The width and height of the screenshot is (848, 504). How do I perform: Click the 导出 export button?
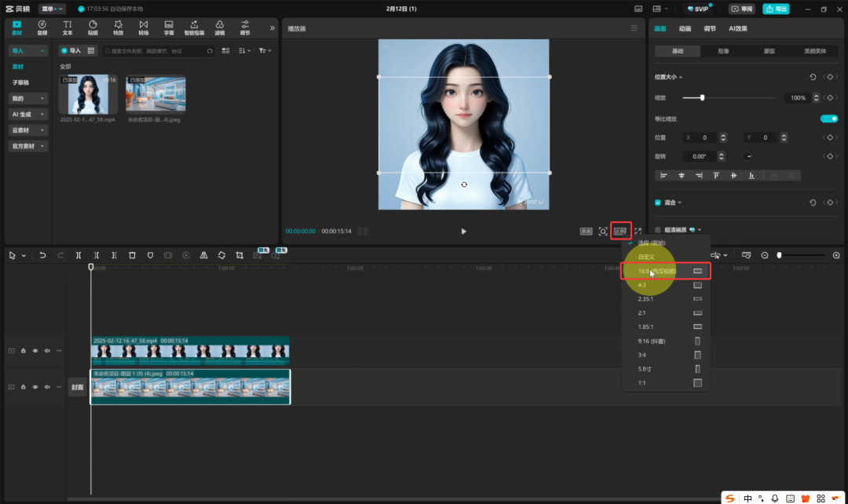point(776,9)
